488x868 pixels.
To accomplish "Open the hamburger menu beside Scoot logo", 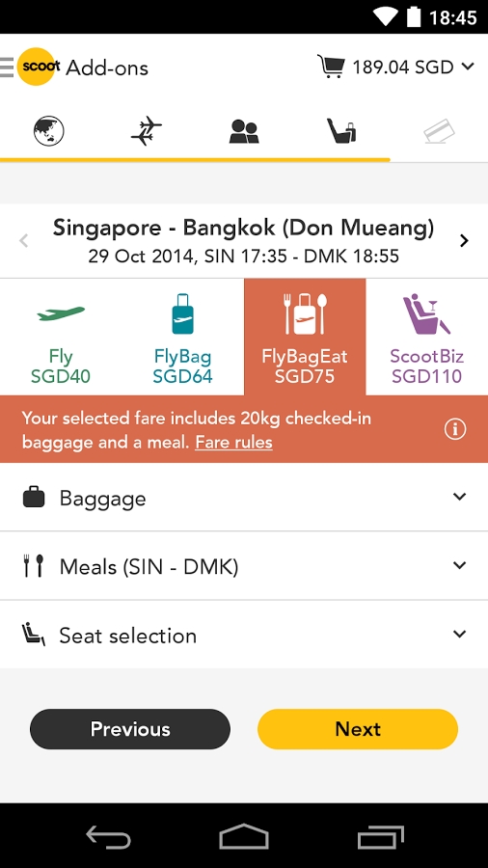I will tap(7, 67).
